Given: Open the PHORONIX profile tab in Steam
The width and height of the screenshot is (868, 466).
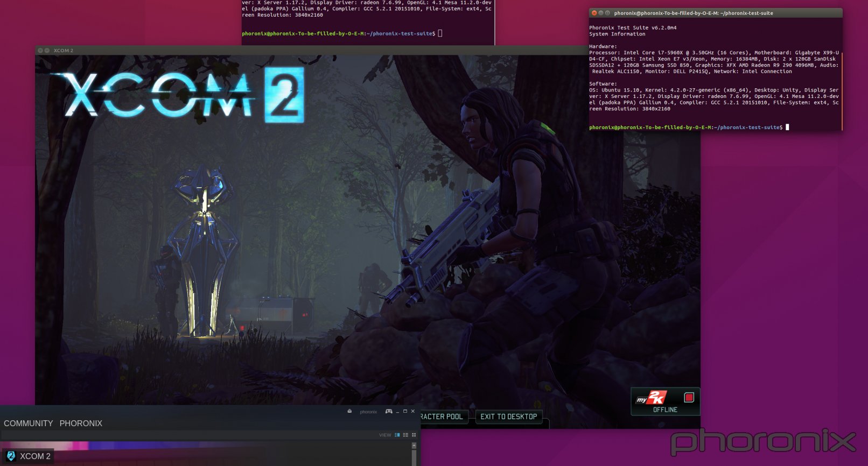Looking at the screenshot, I should coord(81,423).
